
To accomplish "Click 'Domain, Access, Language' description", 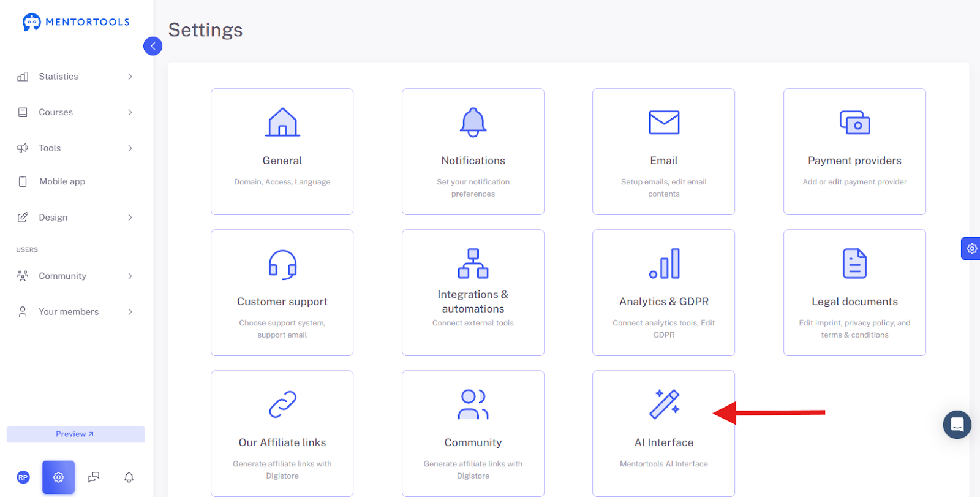I will pos(282,182).
